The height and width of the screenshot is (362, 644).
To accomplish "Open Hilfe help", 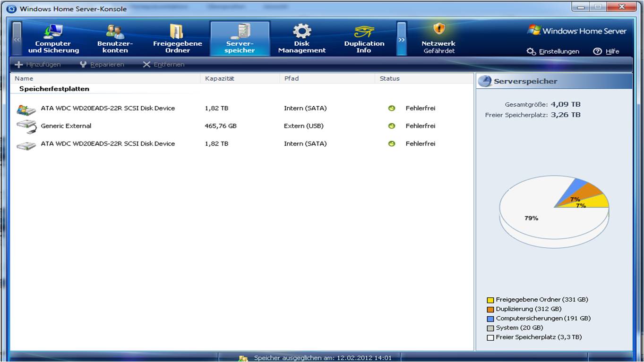I will 606,51.
